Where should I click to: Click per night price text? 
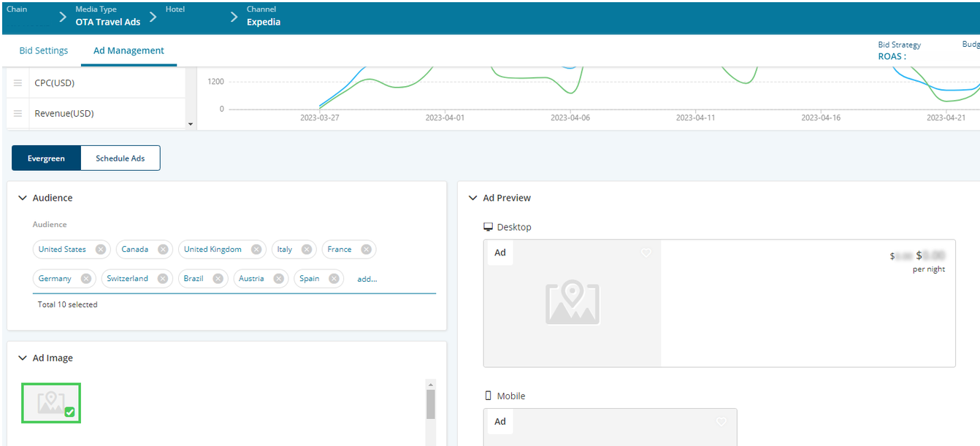tap(929, 269)
